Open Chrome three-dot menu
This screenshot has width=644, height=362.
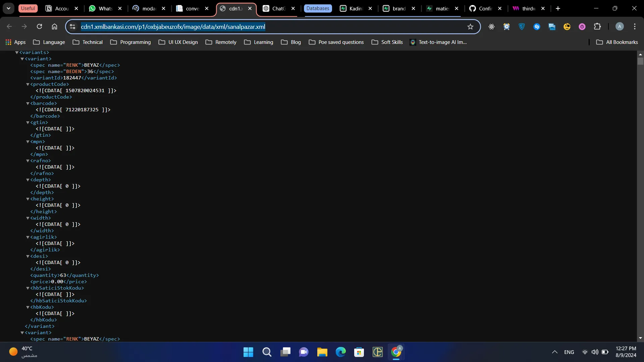635,26
